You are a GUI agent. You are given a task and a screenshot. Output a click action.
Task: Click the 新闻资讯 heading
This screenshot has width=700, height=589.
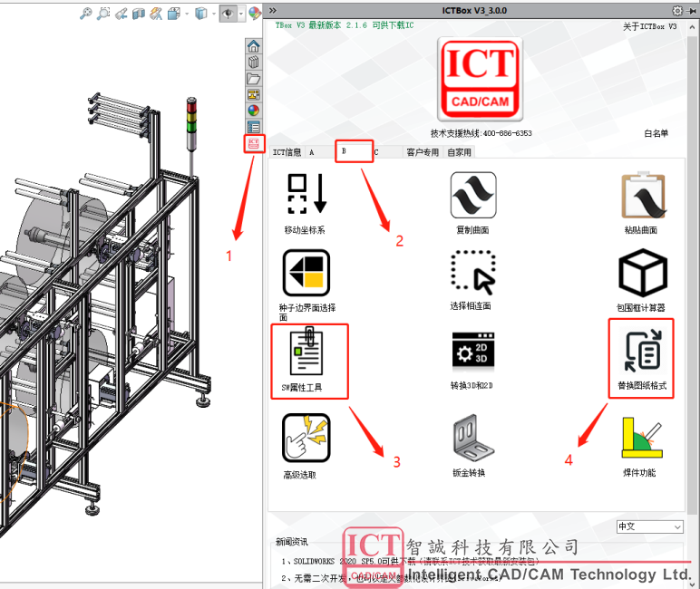point(292,542)
